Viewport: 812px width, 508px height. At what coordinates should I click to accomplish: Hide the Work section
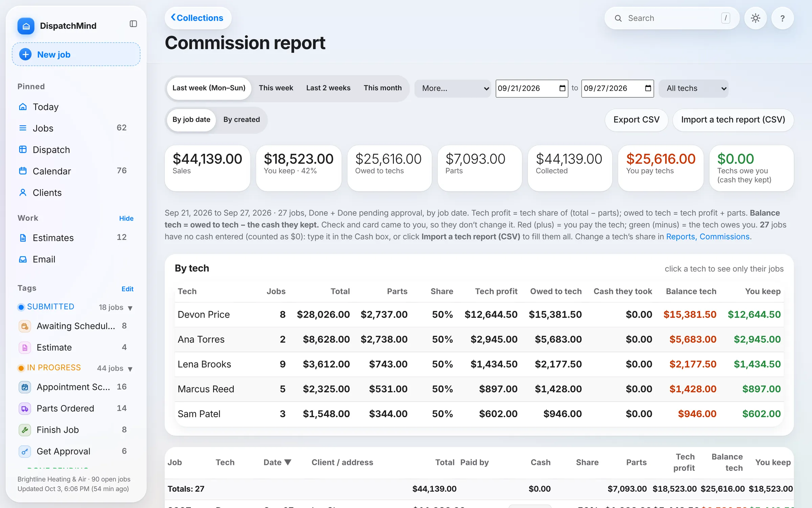126,218
